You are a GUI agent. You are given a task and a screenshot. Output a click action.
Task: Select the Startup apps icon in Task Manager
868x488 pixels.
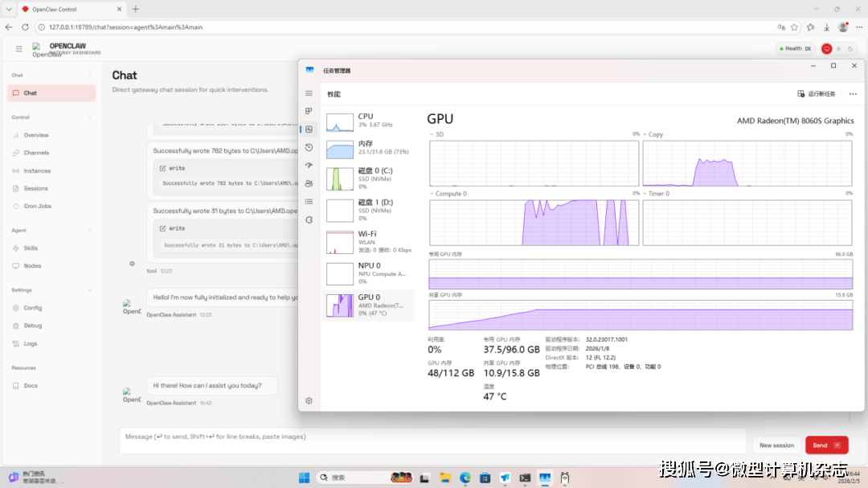pyautogui.click(x=309, y=165)
